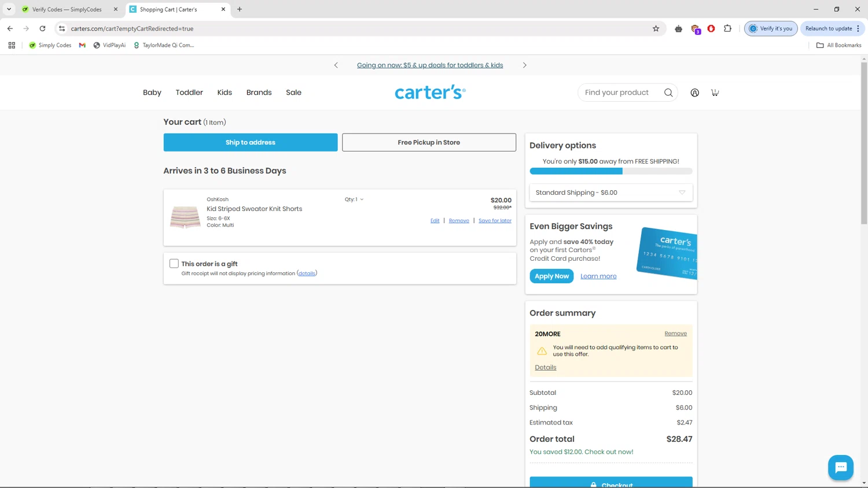Screen dimensions: 868x488
Task: Close the Verify Codes tab
Action: [116, 9]
